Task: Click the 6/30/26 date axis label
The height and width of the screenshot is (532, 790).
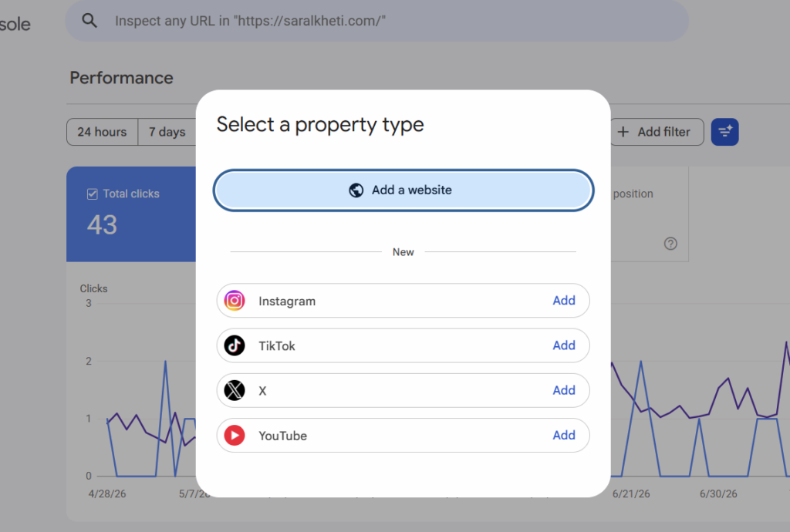Action: pos(718,493)
